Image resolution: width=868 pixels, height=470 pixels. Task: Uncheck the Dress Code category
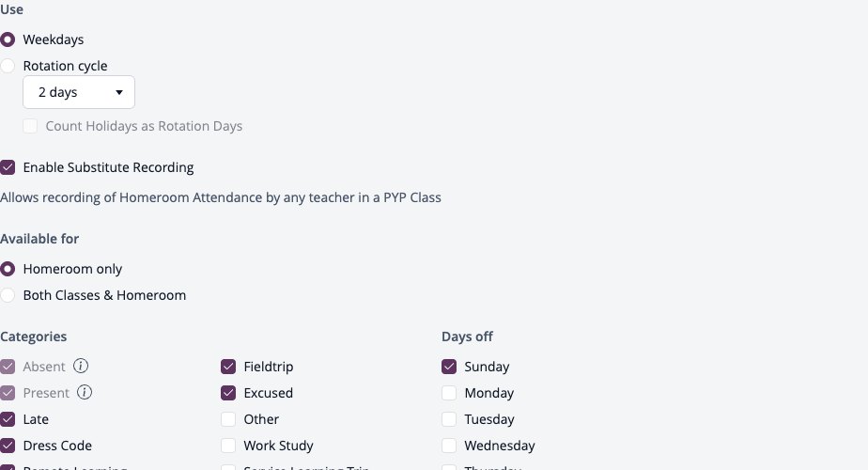[8, 445]
